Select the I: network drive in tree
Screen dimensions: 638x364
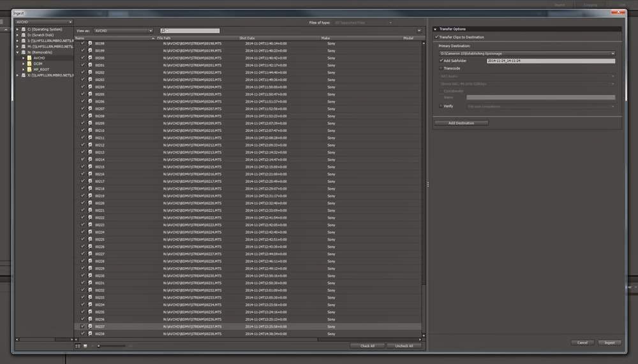(x=50, y=41)
